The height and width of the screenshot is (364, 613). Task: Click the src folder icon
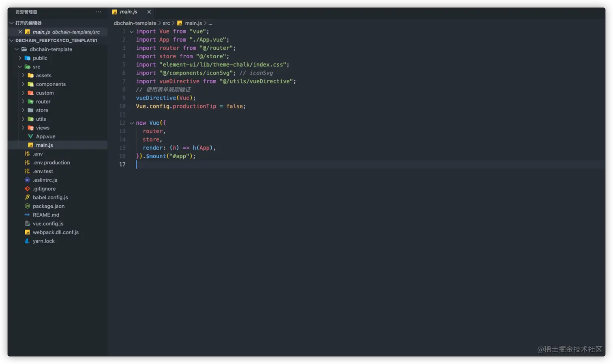pyautogui.click(x=28, y=67)
